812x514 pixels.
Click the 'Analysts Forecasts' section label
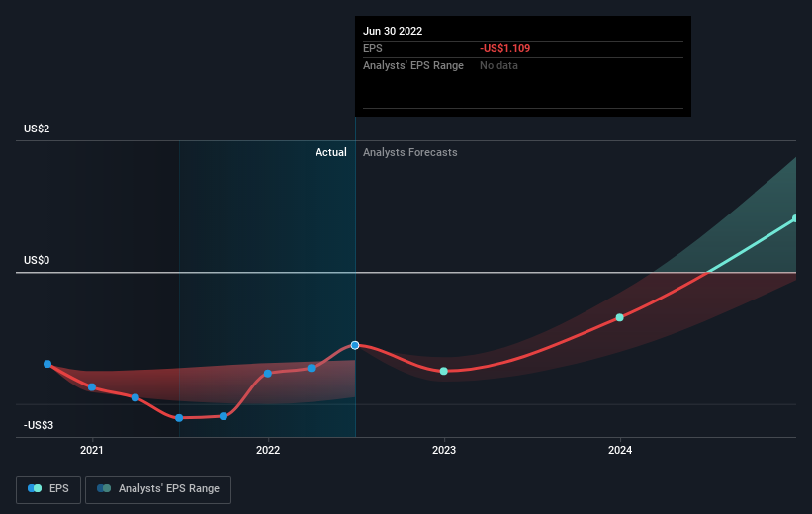click(x=410, y=152)
